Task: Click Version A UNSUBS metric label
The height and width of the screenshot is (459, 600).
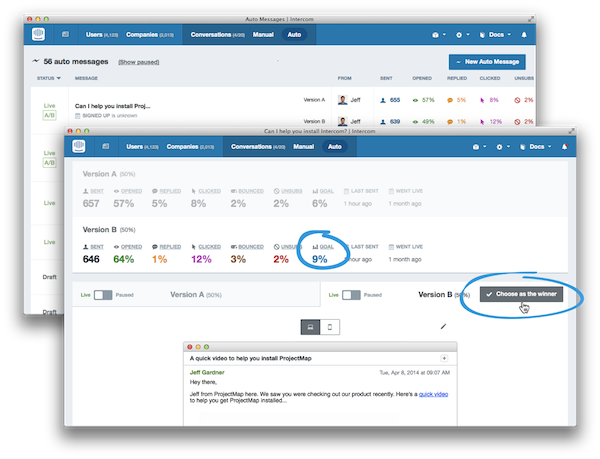Action: click(x=288, y=191)
